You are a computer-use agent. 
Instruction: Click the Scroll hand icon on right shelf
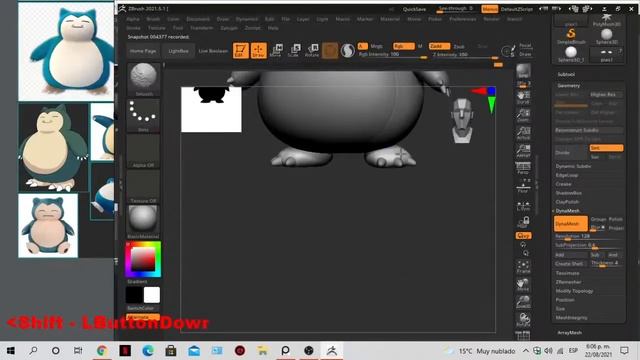(x=523, y=98)
